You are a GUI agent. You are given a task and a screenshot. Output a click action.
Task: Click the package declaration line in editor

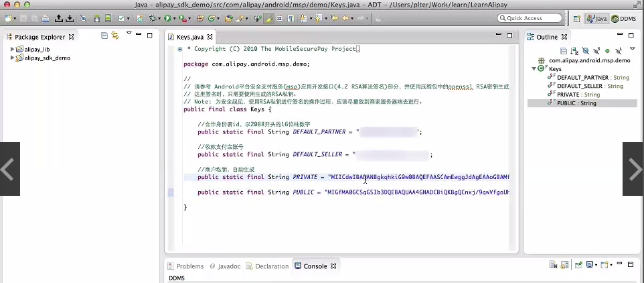[246, 64]
